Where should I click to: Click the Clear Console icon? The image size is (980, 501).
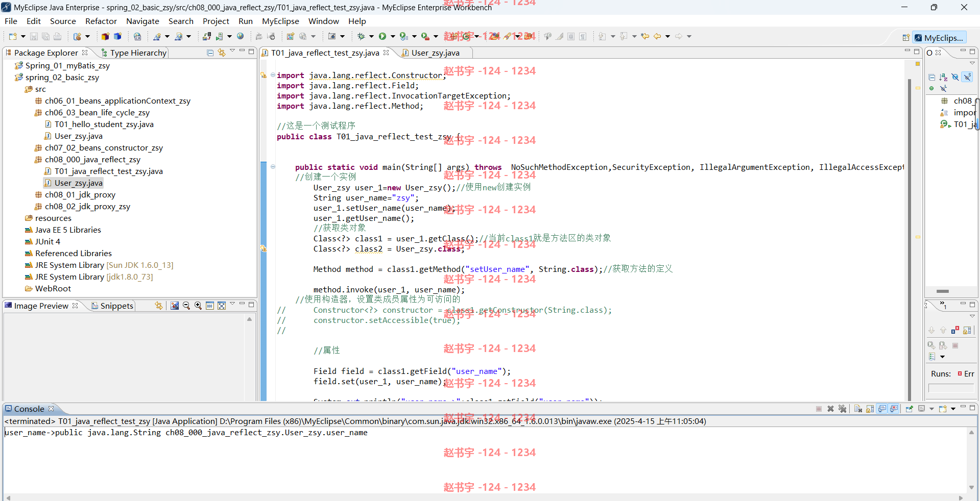pyautogui.click(x=858, y=409)
